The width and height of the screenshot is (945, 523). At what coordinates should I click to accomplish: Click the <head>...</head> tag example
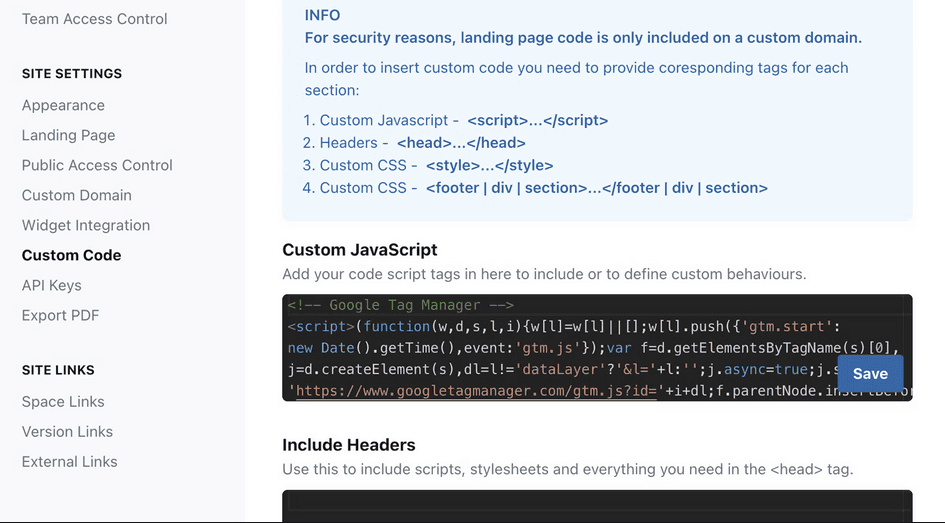click(461, 143)
